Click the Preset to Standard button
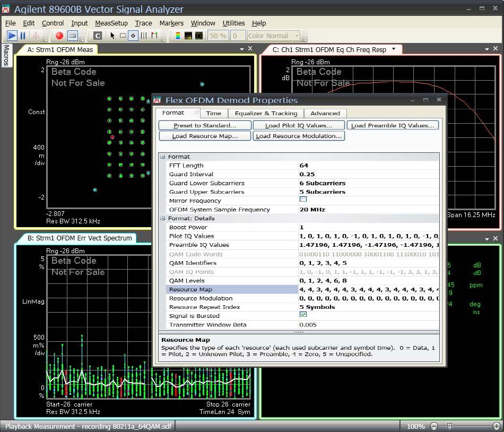 click(x=204, y=125)
